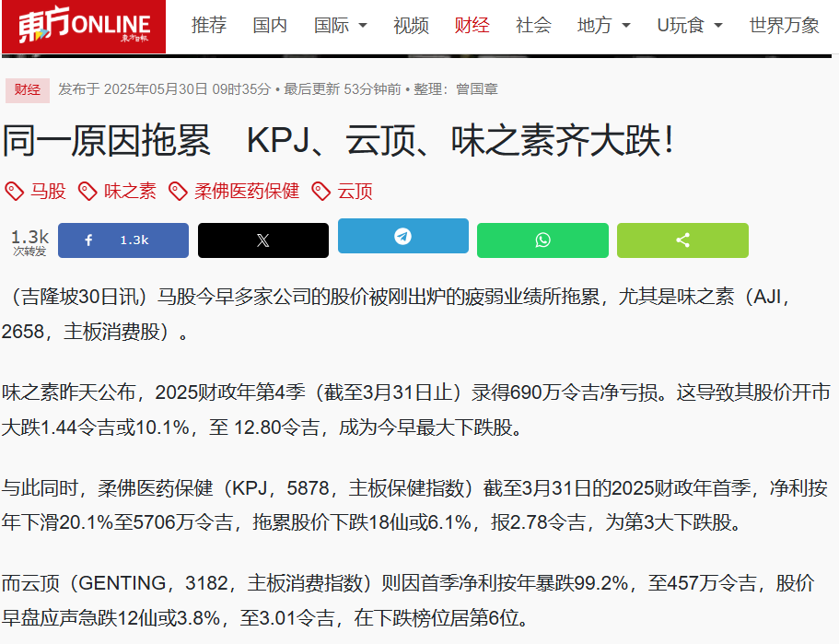839x644 pixels.
Task: Click the paragraph starting 味之素昨天公布
Action: tap(416, 410)
